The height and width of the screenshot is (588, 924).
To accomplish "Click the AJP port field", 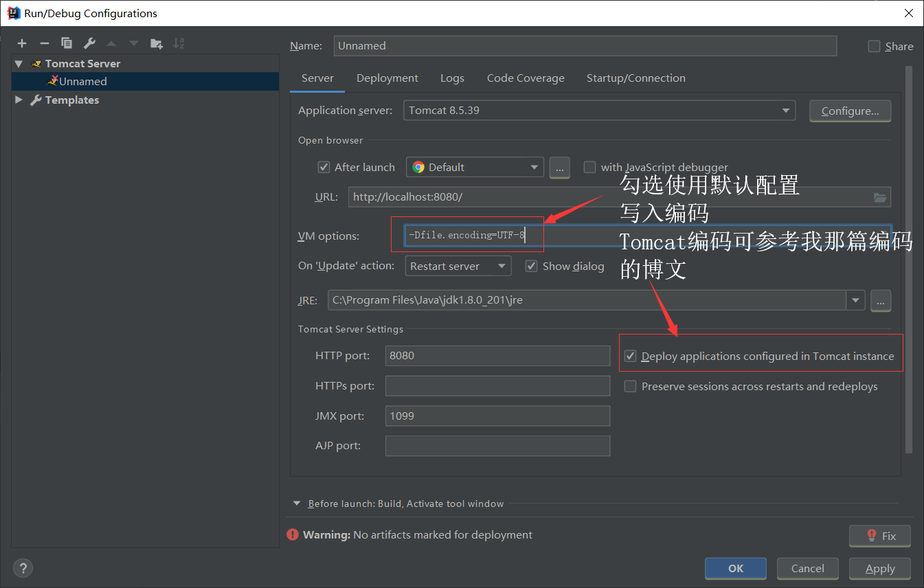I will click(x=498, y=446).
